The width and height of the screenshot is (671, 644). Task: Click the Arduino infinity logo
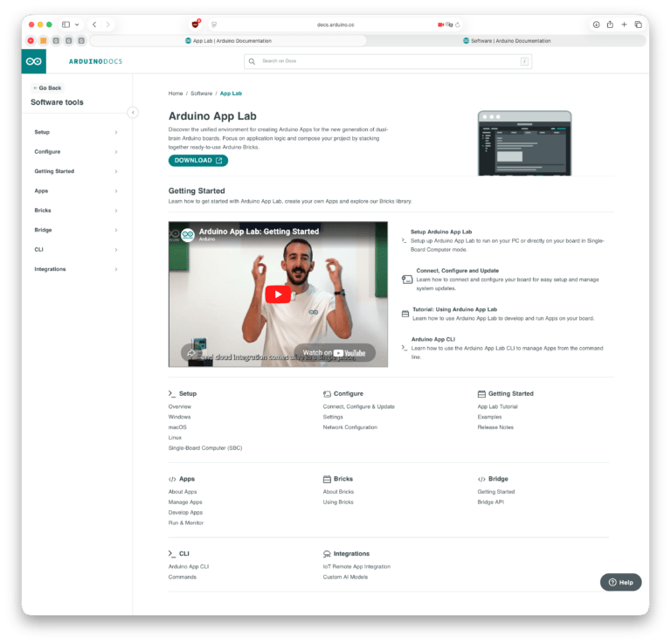point(34,61)
